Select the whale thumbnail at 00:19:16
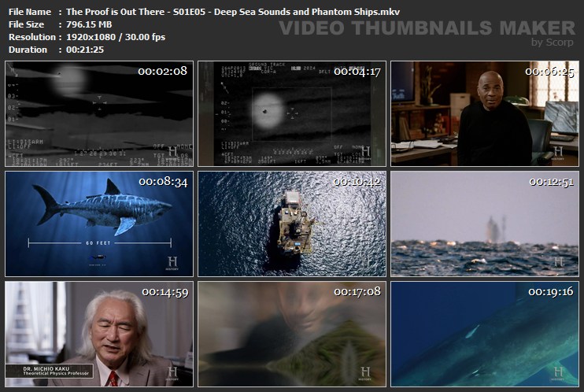This screenshot has width=584, height=392. point(485,335)
